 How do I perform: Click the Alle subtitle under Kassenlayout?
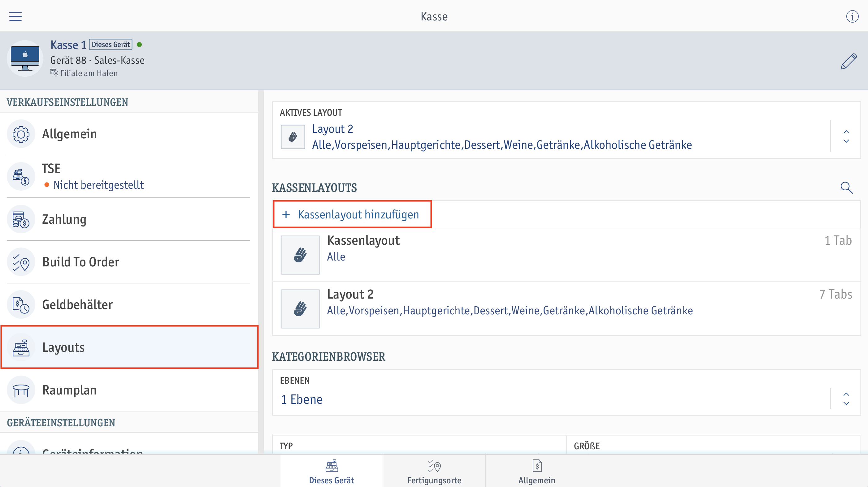click(336, 256)
